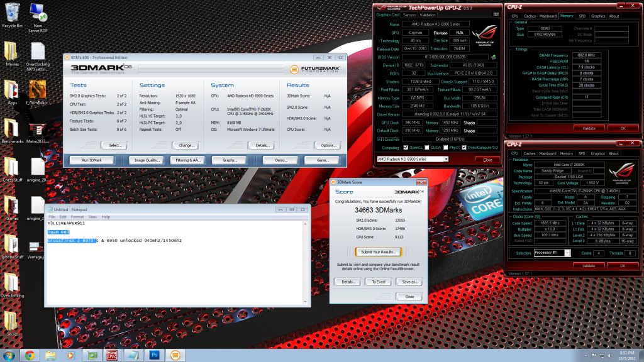Click the Game... button in 3DMark06
Image resolution: width=644 pixels, height=362 pixels.
click(x=323, y=160)
